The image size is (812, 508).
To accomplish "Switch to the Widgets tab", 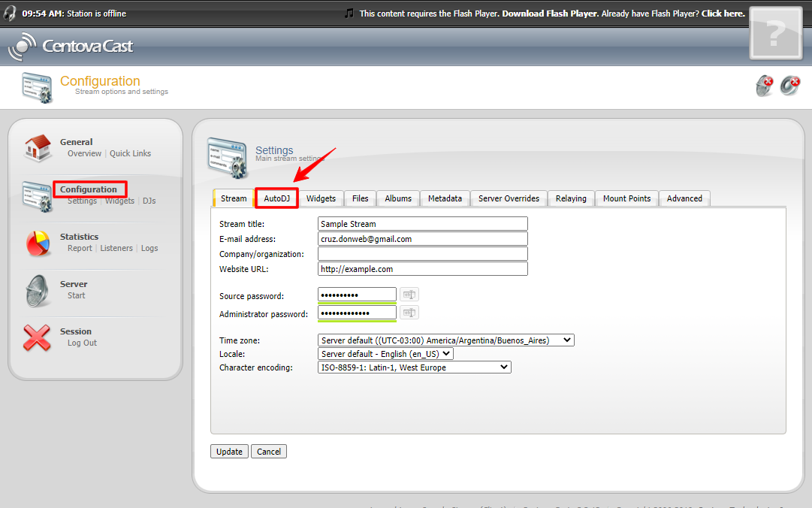I will coord(321,198).
